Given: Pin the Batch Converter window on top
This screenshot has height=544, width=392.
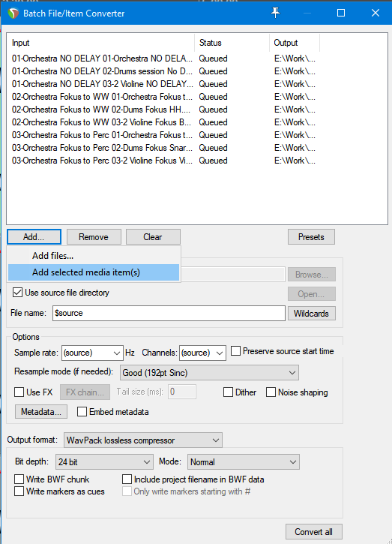Looking at the screenshot, I should coord(275,13).
